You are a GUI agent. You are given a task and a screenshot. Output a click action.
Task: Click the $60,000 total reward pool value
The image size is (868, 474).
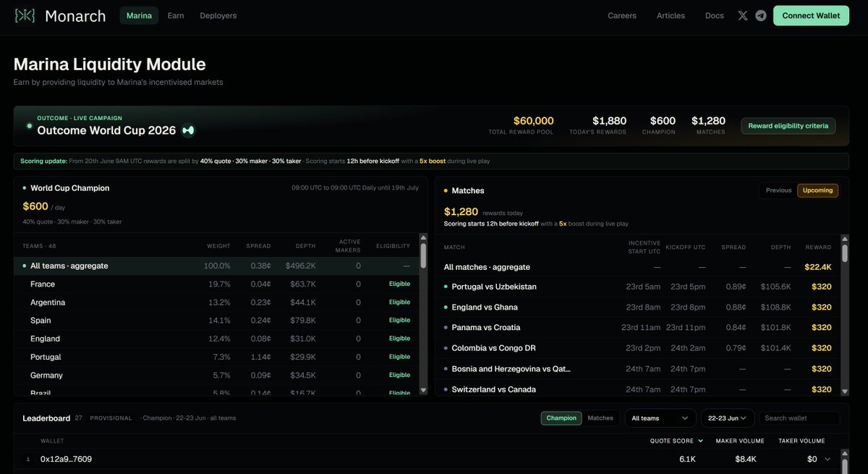click(x=534, y=121)
